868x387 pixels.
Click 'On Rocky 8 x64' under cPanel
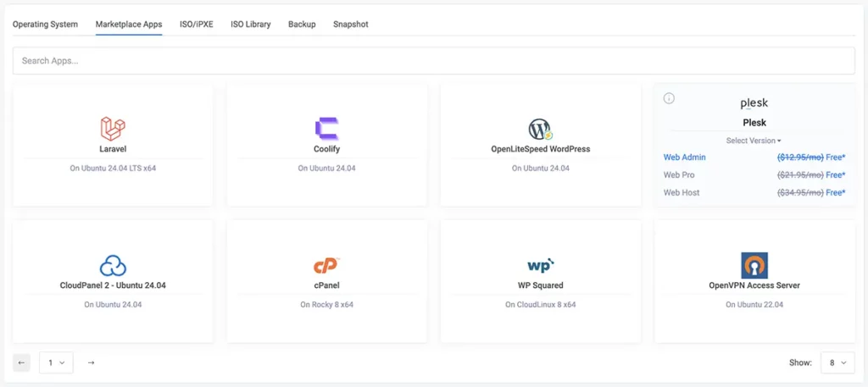pos(326,305)
